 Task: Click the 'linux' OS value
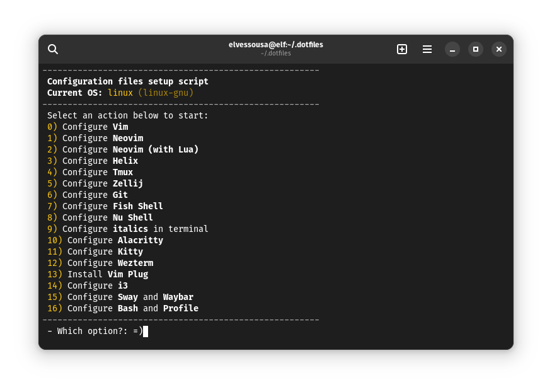[120, 93]
